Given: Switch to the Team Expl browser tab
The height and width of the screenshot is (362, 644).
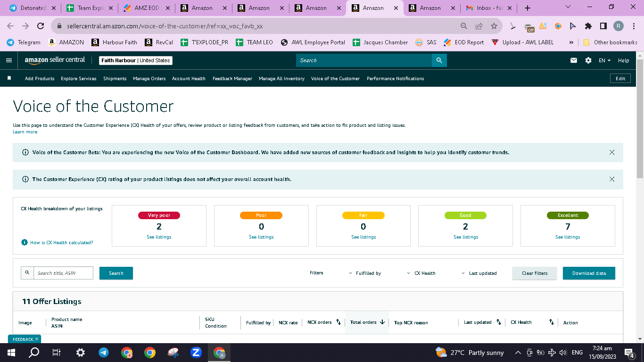Looking at the screenshot, I should [90, 8].
